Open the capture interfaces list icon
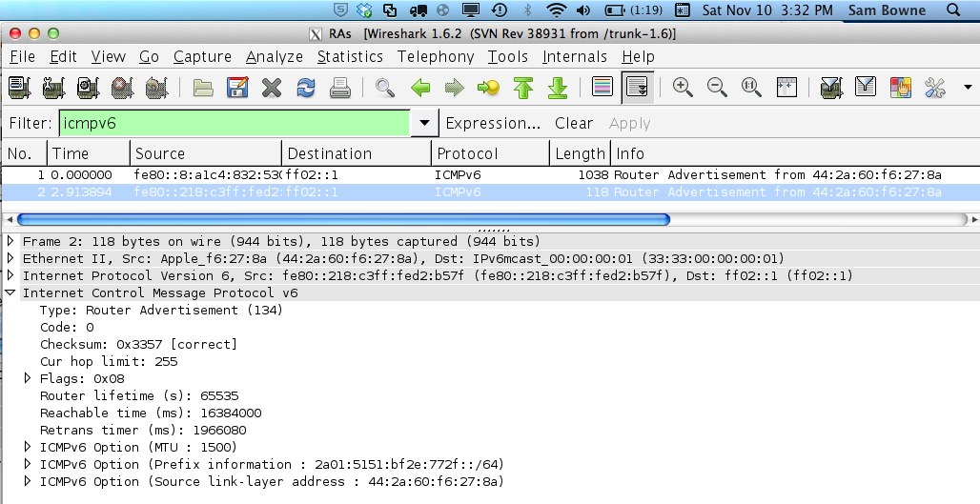980x504 pixels. point(19,88)
